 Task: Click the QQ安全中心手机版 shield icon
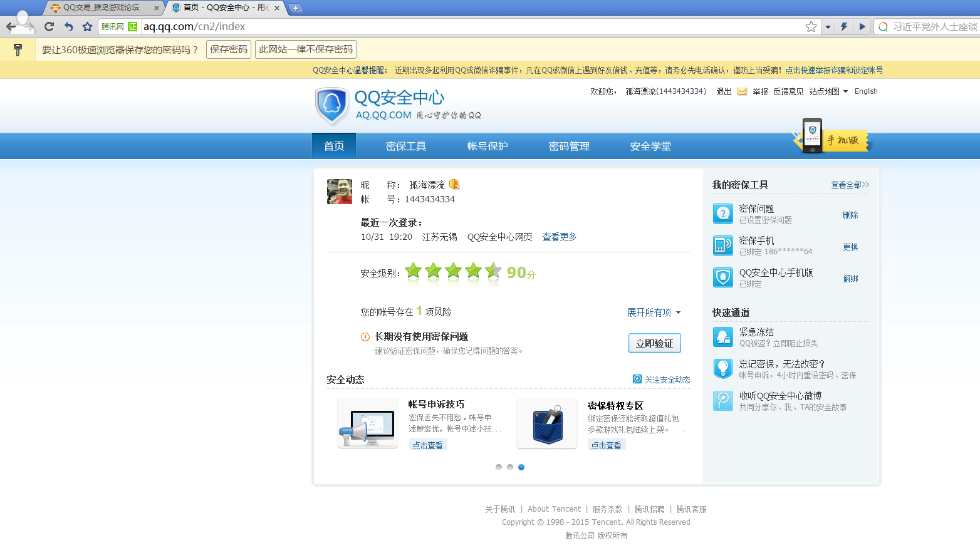tap(723, 277)
